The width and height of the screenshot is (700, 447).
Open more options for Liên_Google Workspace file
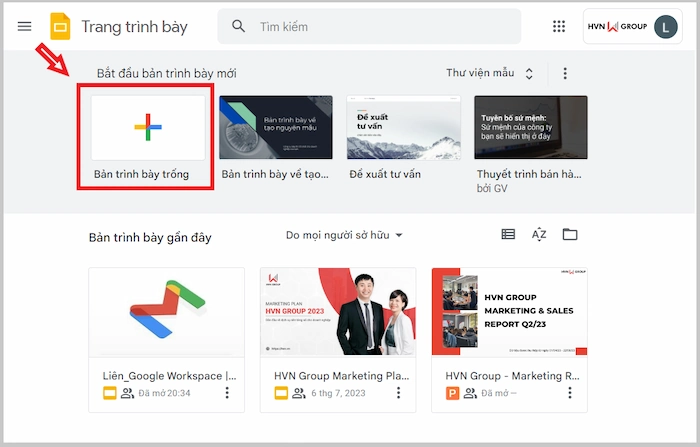tap(227, 393)
